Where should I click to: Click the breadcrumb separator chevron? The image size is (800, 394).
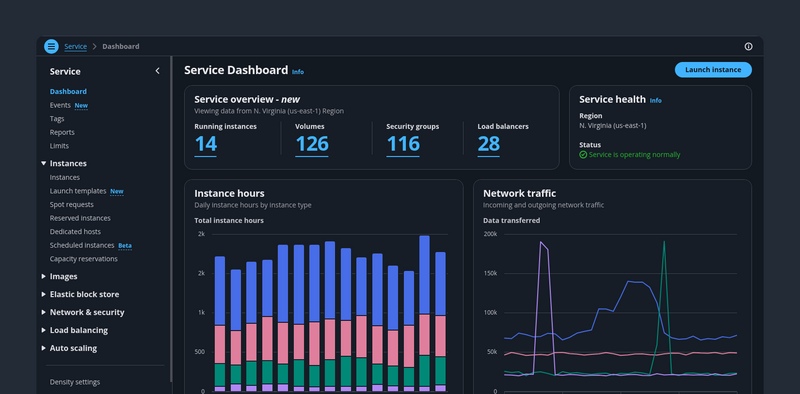point(94,46)
